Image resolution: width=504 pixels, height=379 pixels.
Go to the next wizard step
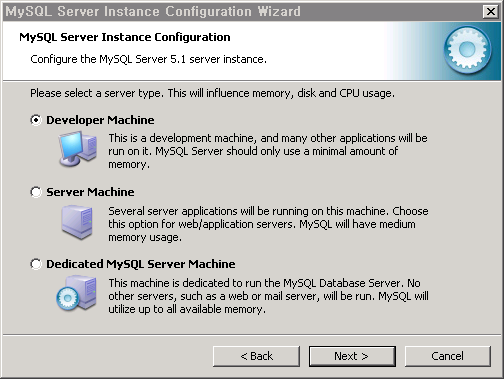(x=352, y=356)
